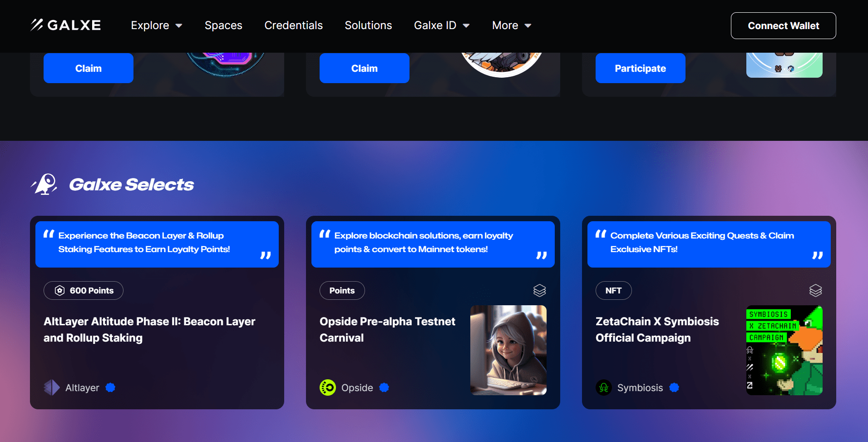Click the hexagon points icon in 600 Points badge
This screenshot has height=442, width=868.
coord(59,290)
